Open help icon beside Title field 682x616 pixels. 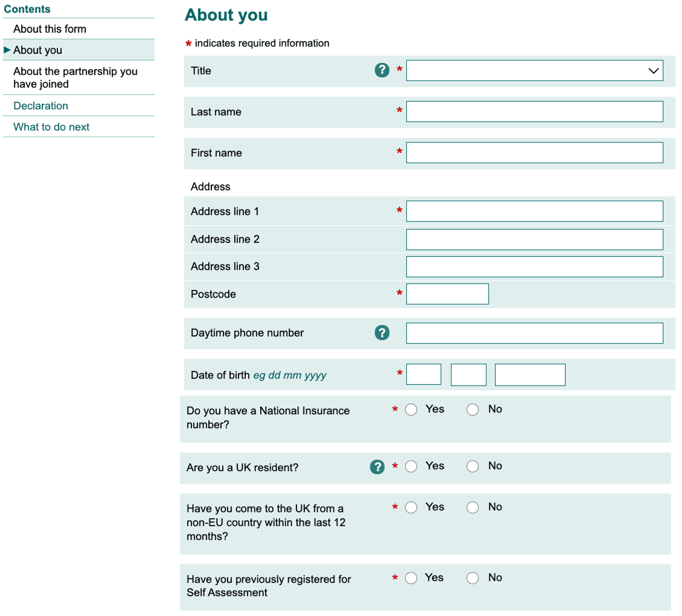tap(382, 70)
